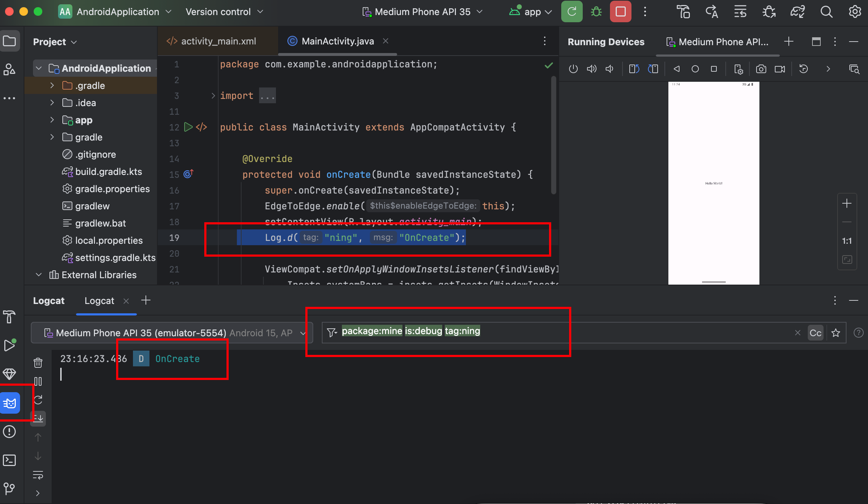
Task: Select settings.gradle.kts in project tree
Action: pos(109,258)
